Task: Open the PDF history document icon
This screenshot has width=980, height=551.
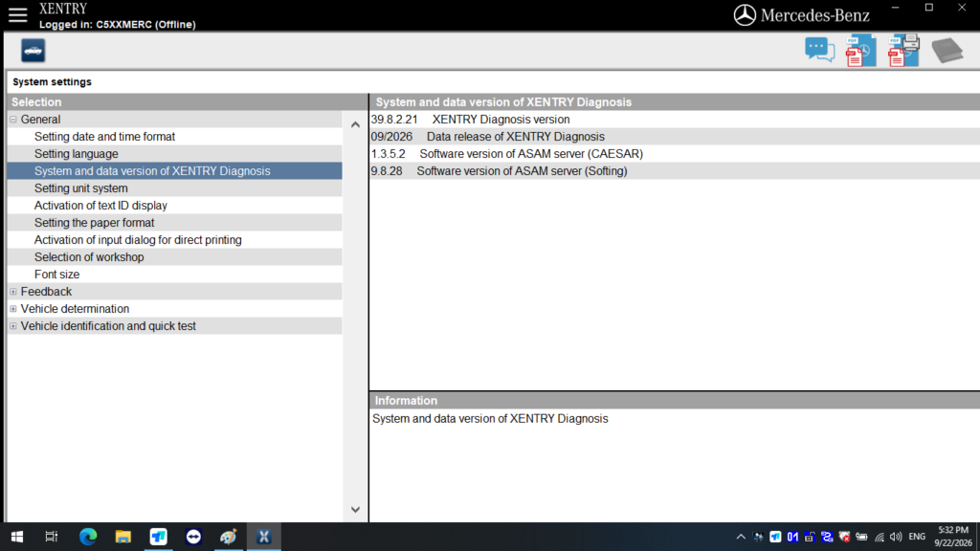Action: 860,51
